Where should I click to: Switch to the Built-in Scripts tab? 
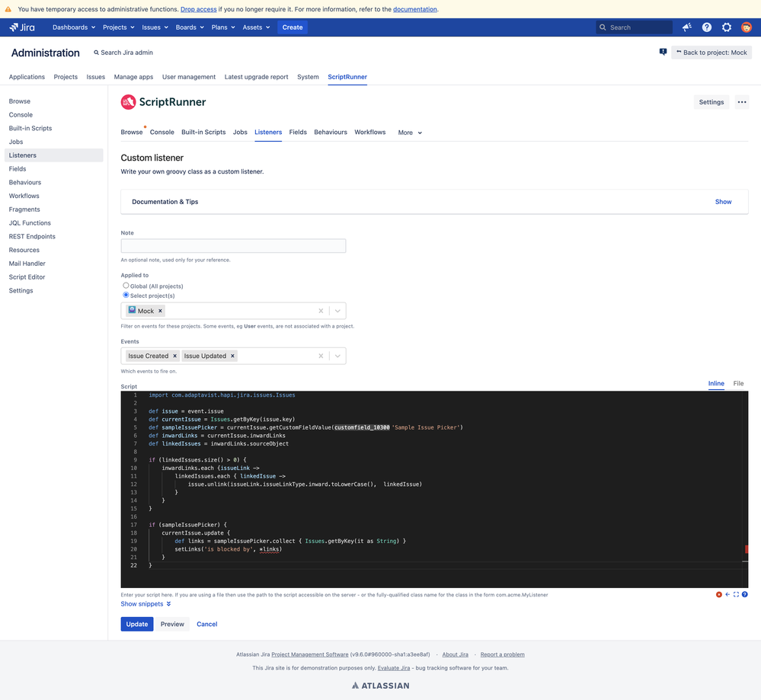pos(203,132)
